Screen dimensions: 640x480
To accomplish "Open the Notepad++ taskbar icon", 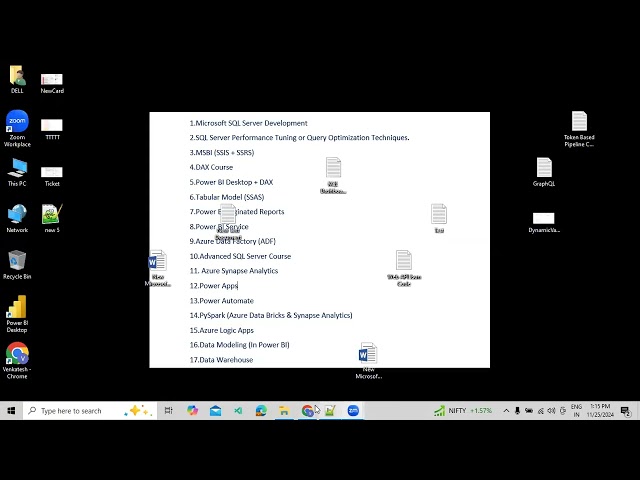I will [x=330, y=411].
